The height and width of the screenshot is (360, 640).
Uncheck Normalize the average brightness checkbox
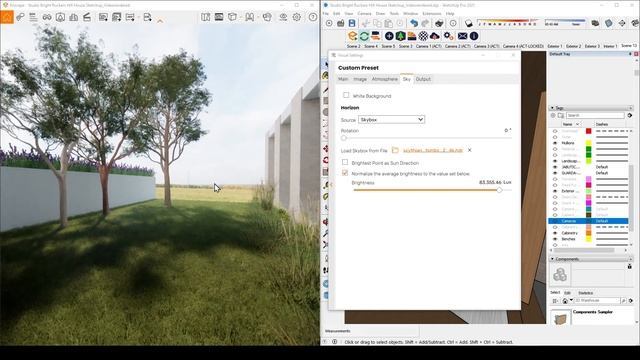click(x=345, y=173)
